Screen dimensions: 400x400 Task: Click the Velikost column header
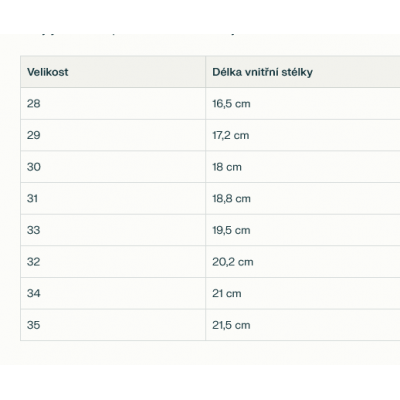point(48,72)
